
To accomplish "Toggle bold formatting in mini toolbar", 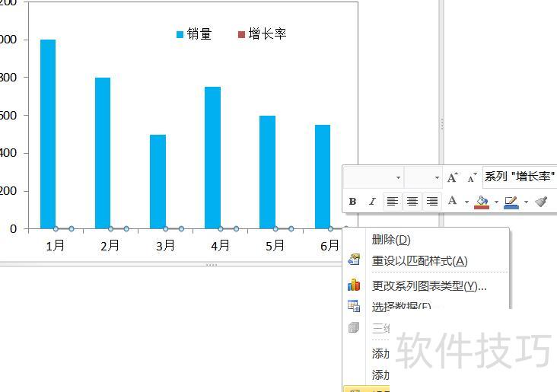I will pos(352,202).
